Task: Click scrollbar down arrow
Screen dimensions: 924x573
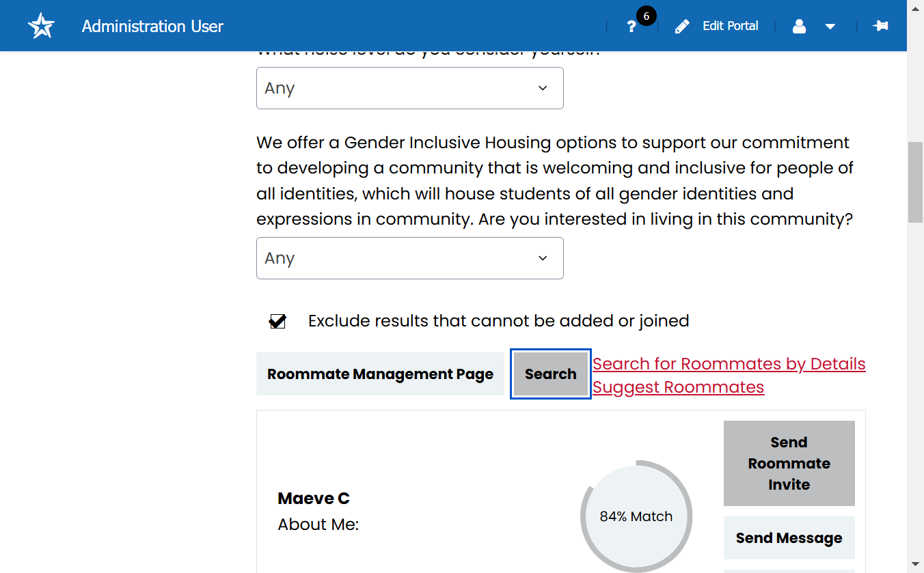Action: (x=915, y=565)
